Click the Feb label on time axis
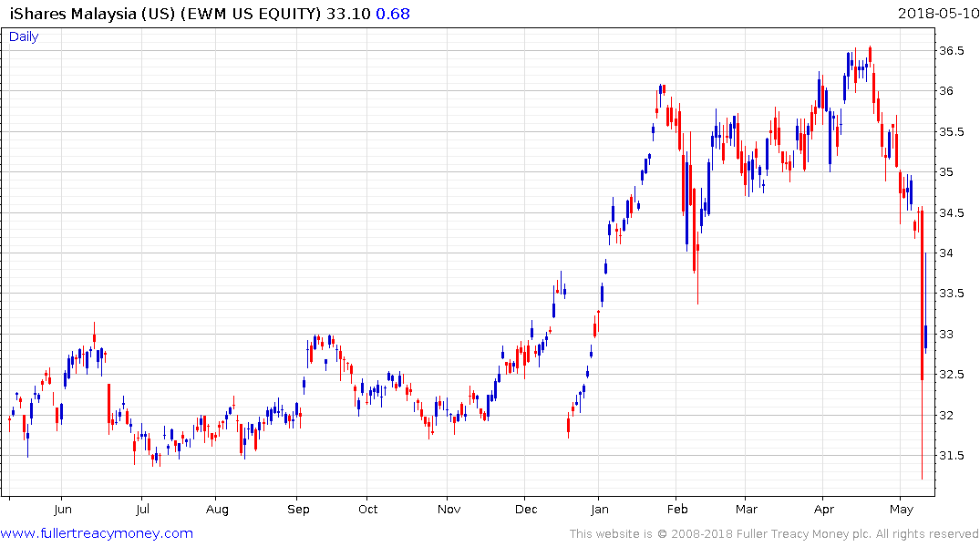 click(676, 510)
